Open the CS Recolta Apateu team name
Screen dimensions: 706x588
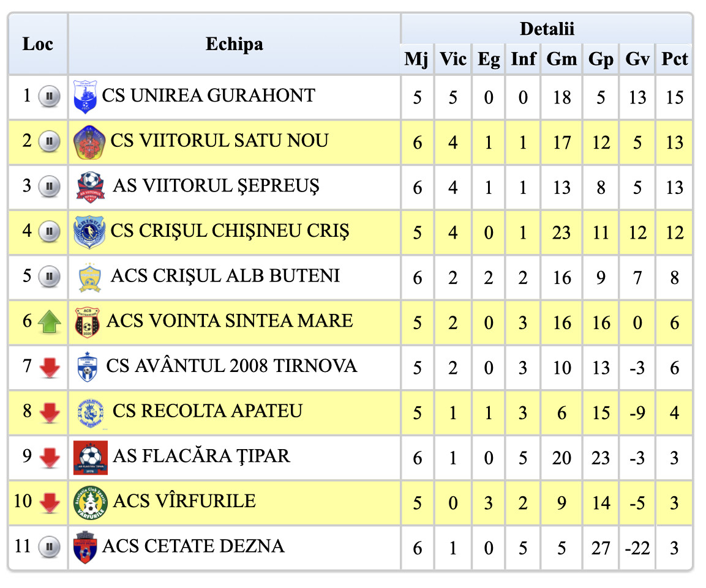[x=208, y=411]
